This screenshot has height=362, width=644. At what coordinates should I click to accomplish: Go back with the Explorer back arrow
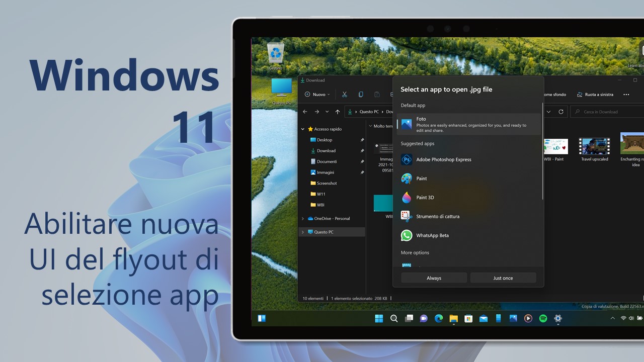tap(305, 112)
